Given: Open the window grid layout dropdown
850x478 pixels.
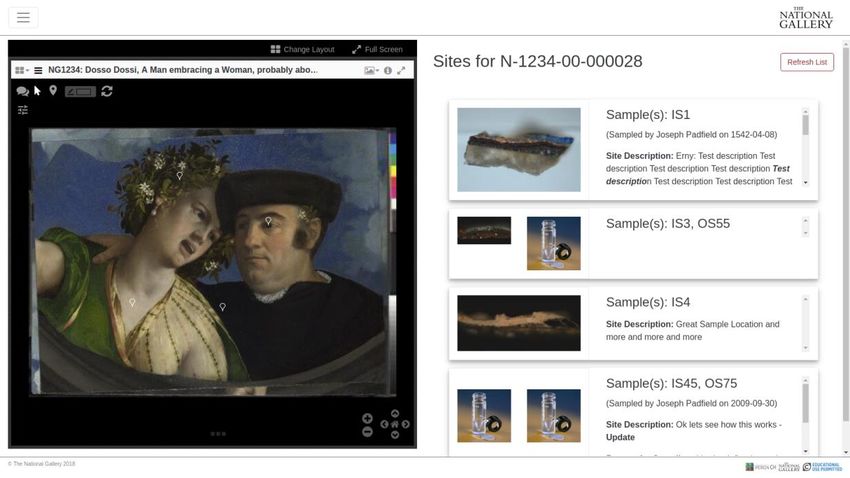Looking at the screenshot, I should pos(22,70).
